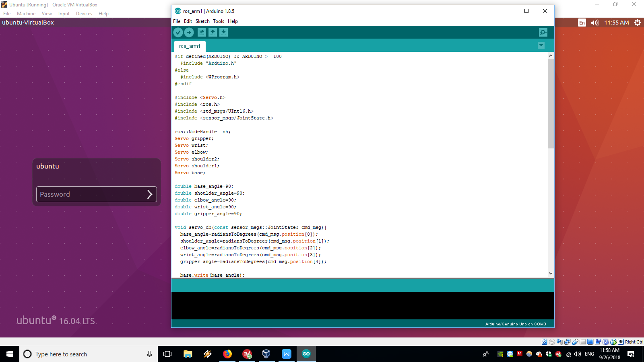Click the VirtualBox audio status icon
This screenshot has width=644, height=362.
[559, 342]
